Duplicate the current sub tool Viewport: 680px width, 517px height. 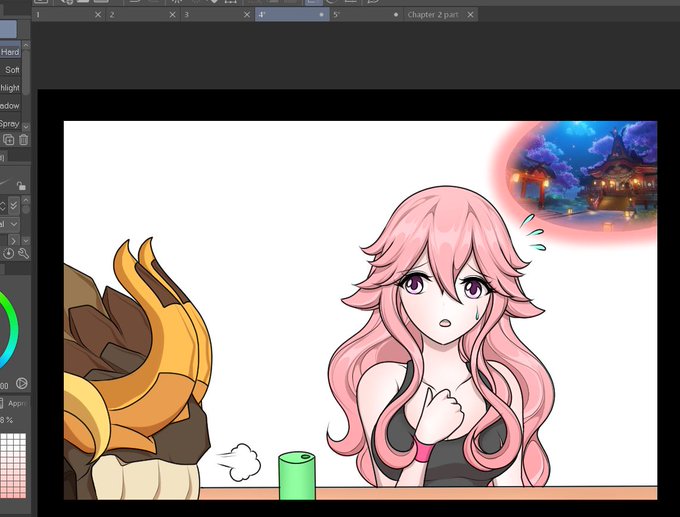[9, 140]
